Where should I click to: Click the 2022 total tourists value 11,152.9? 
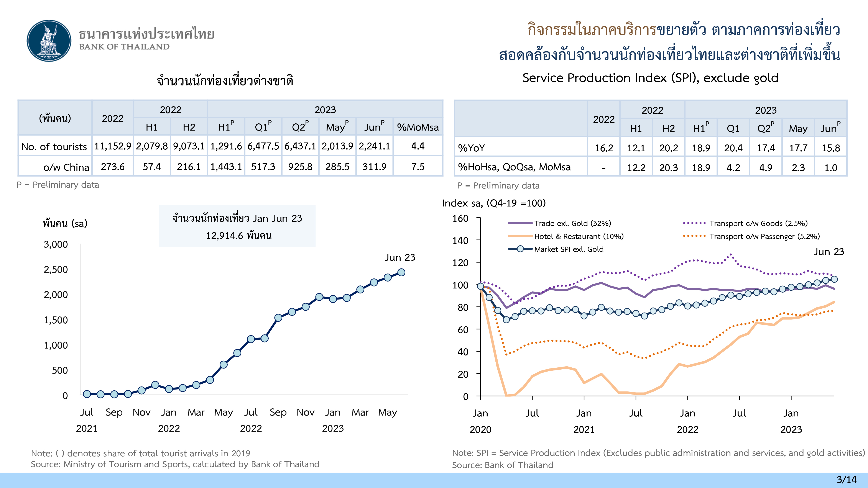[113, 146]
